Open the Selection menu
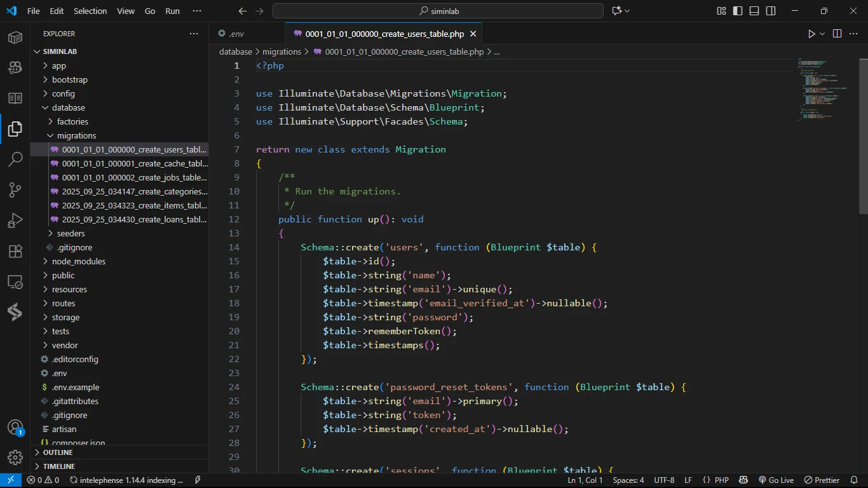This screenshot has height=488, width=868. point(90,11)
